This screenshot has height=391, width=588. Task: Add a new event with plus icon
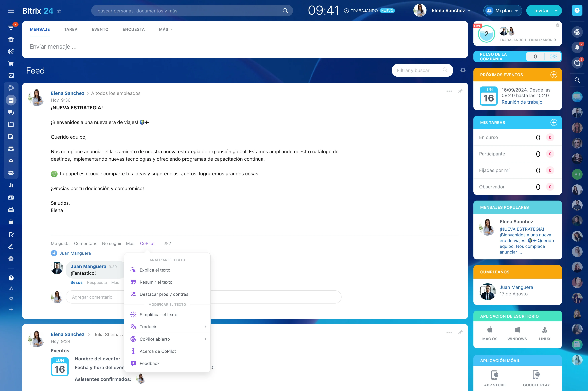[554, 75]
